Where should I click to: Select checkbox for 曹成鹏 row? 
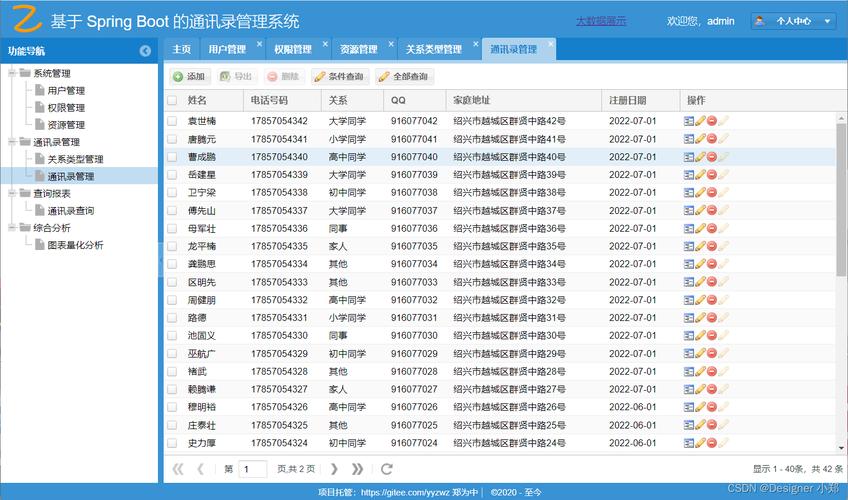pyautogui.click(x=172, y=157)
